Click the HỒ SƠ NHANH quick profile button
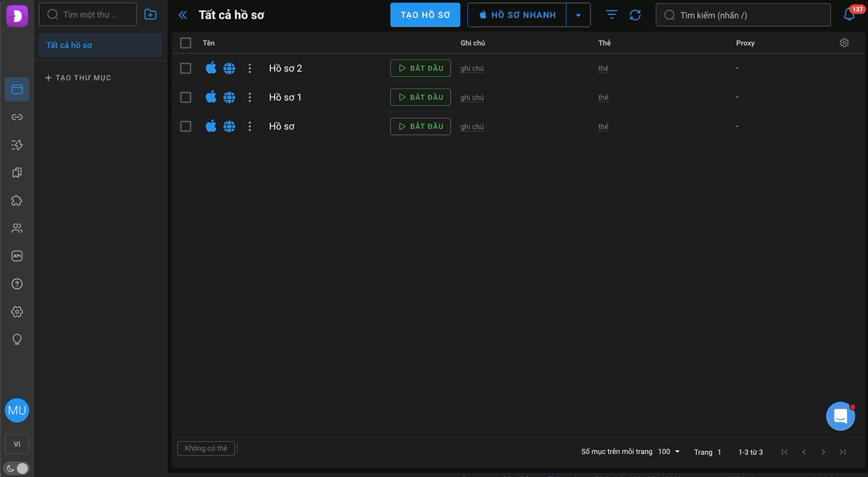 coord(517,15)
